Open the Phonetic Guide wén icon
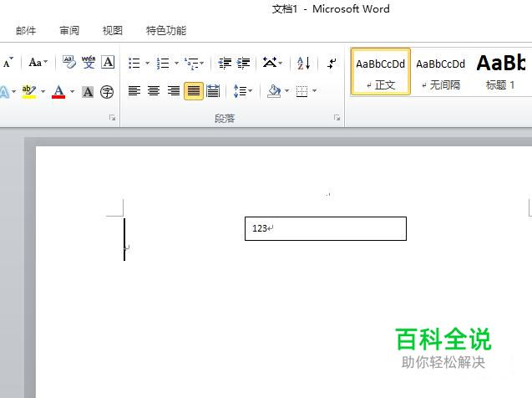Screen dimensions: 532x398 [x=89, y=63]
